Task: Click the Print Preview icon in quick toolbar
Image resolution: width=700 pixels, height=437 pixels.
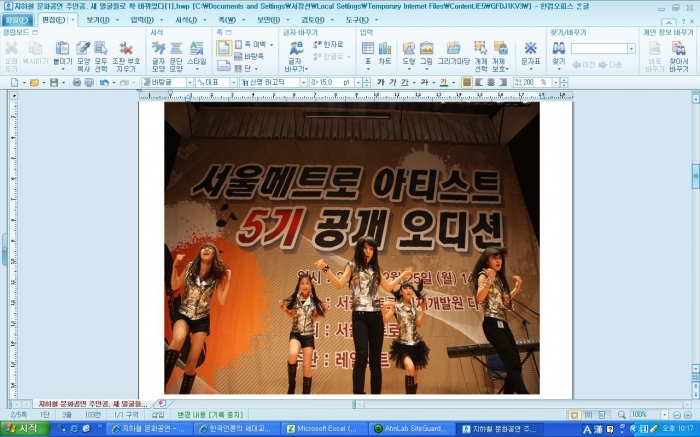Action: 89,83
